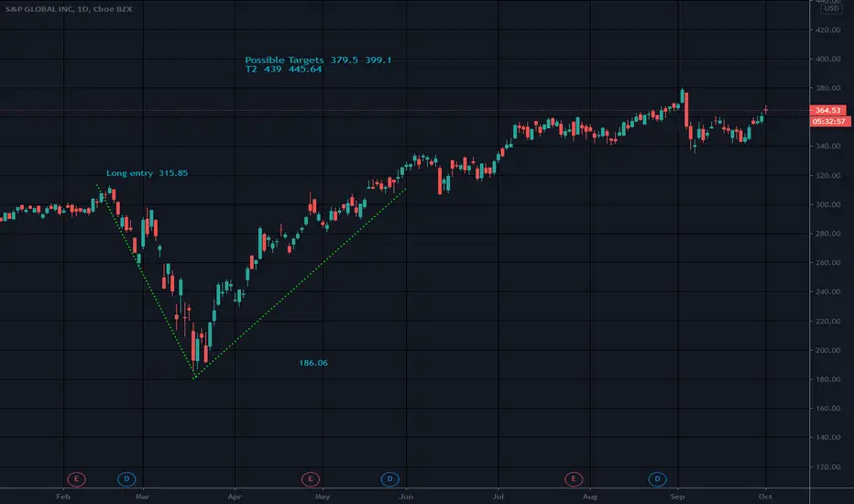Select the 'T2 439 445.64' annotation
Screen dimensions: 854x504
coord(283,70)
